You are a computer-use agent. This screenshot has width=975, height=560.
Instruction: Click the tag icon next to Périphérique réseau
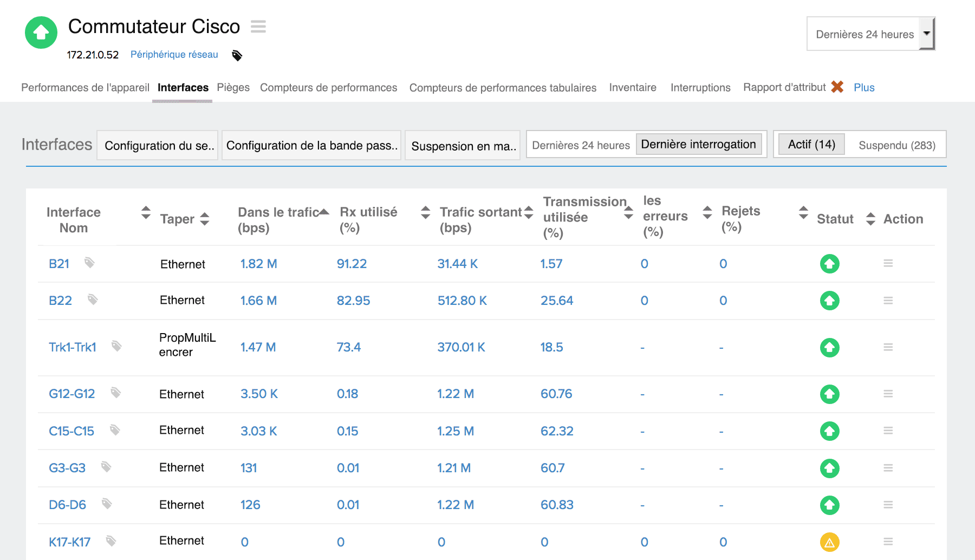(x=237, y=55)
